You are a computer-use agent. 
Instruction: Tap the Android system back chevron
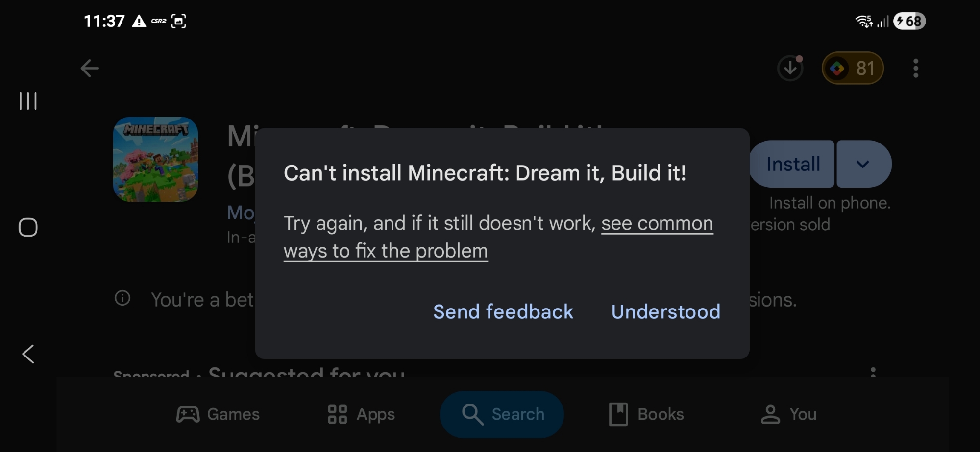point(28,354)
